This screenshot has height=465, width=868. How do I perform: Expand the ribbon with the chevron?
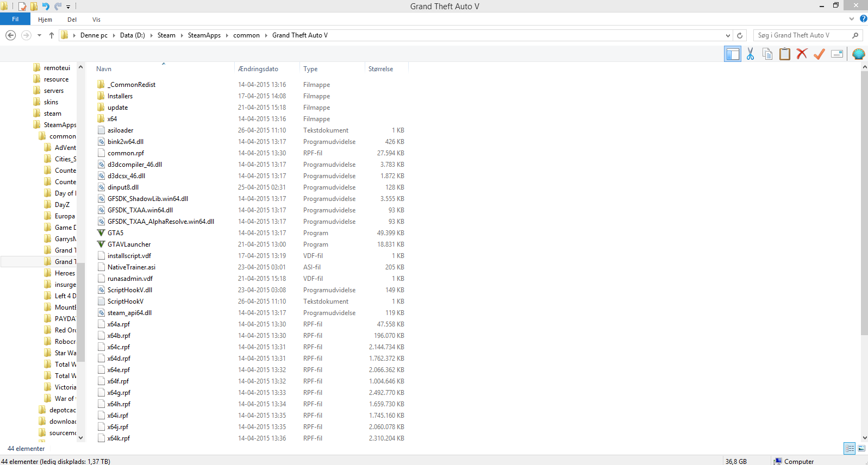tap(852, 18)
